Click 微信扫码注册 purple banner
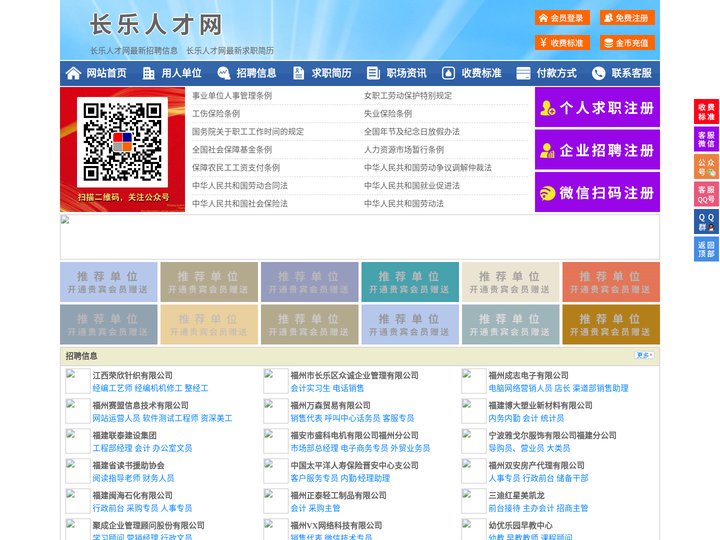The width and height of the screenshot is (720, 540). (x=597, y=192)
